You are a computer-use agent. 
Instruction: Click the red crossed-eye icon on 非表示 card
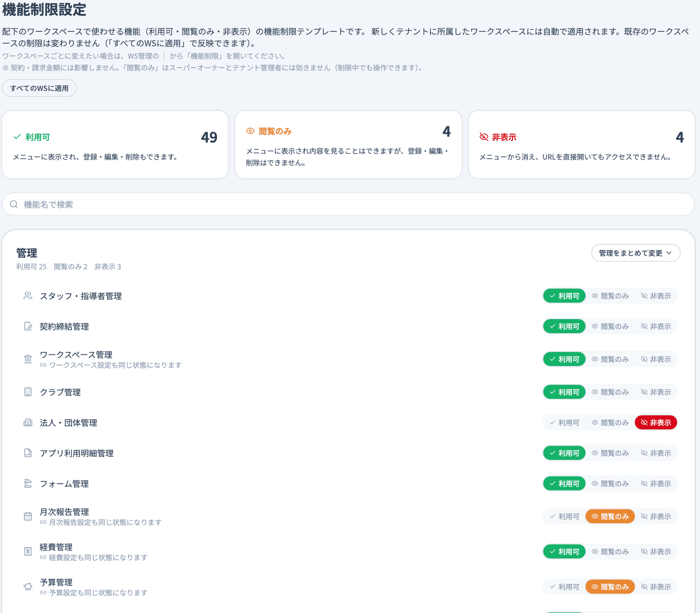click(x=484, y=137)
